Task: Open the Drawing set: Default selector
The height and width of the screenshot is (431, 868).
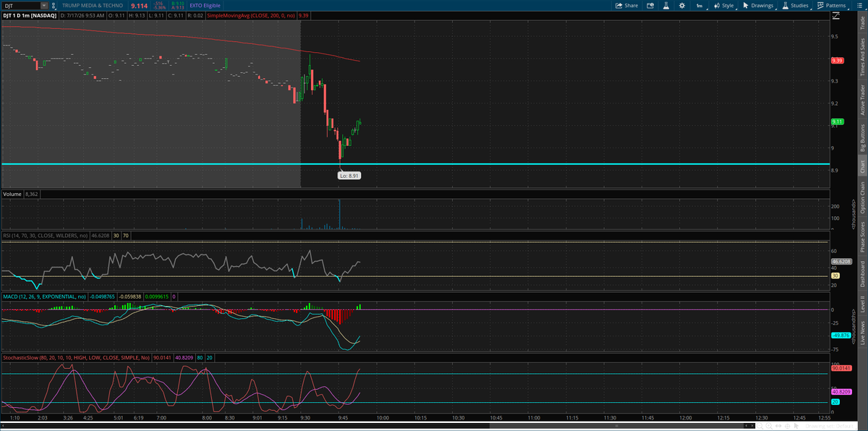Action: click(x=830, y=426)
